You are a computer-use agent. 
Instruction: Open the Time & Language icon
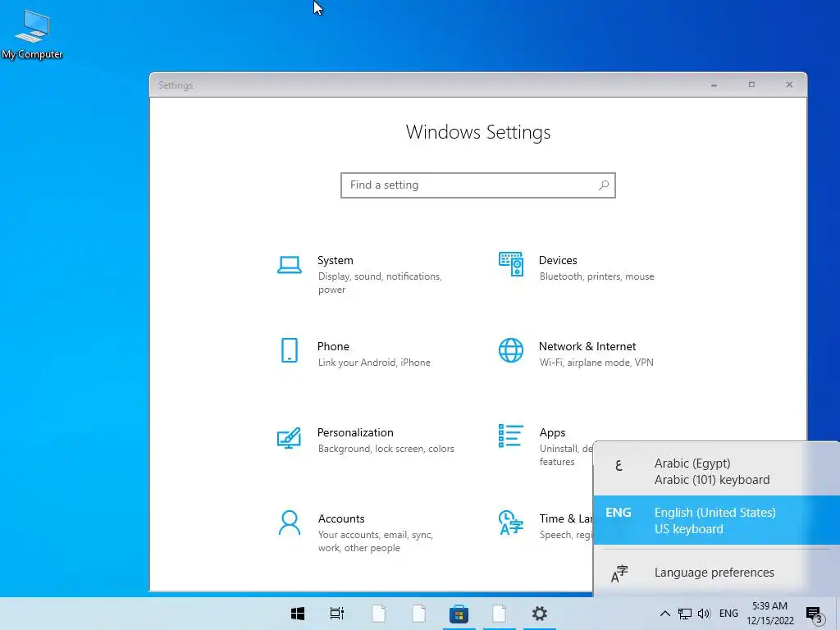510,523
